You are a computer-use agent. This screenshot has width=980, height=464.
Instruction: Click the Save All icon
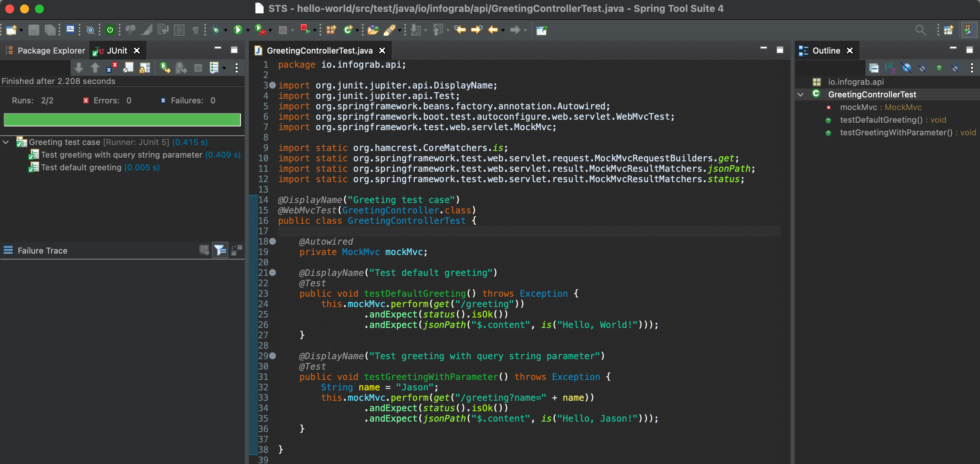pyautogui.click(x=50, y=30)
